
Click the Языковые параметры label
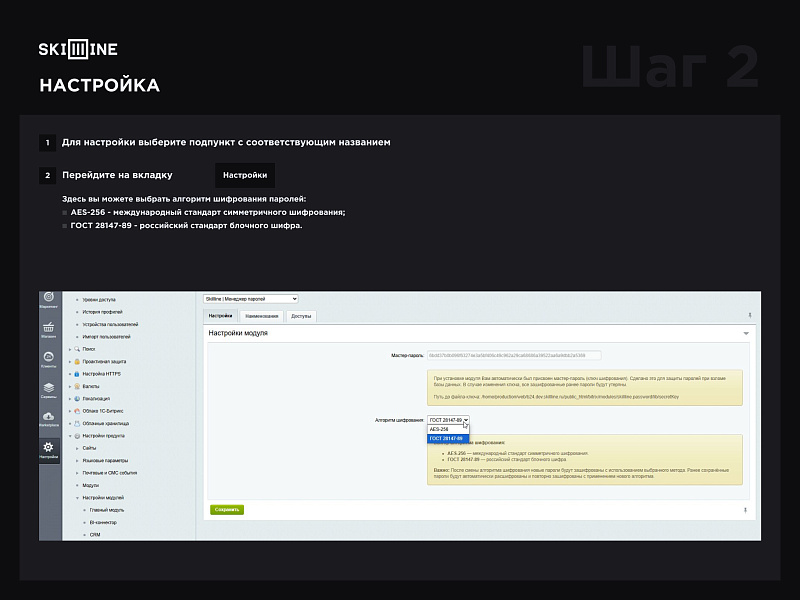coord(105,461)
